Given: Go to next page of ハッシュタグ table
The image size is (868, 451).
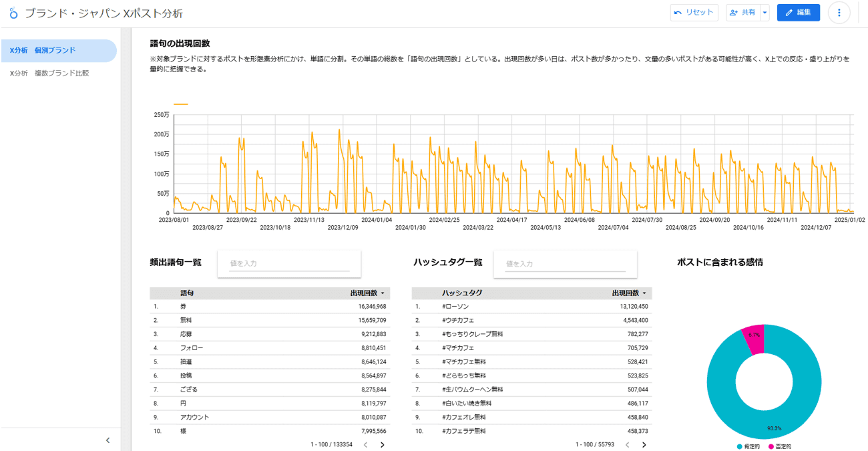Looking at the screenshot, I should 644,445.
